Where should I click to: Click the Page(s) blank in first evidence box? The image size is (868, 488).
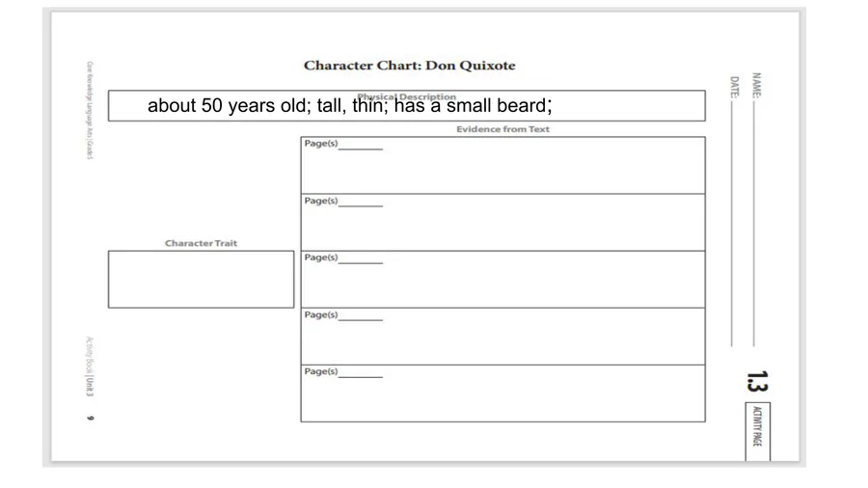[360, 145]
